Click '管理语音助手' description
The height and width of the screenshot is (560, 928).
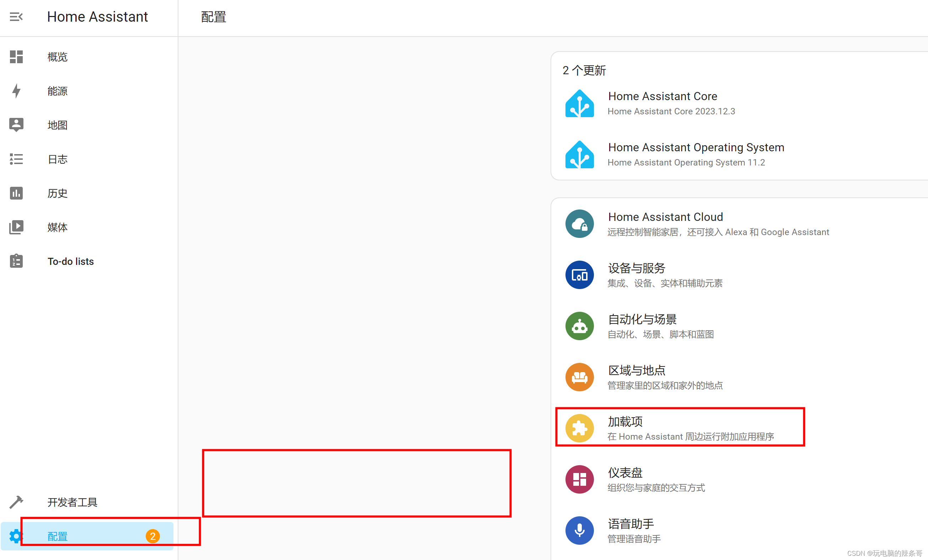coord(634,539)
